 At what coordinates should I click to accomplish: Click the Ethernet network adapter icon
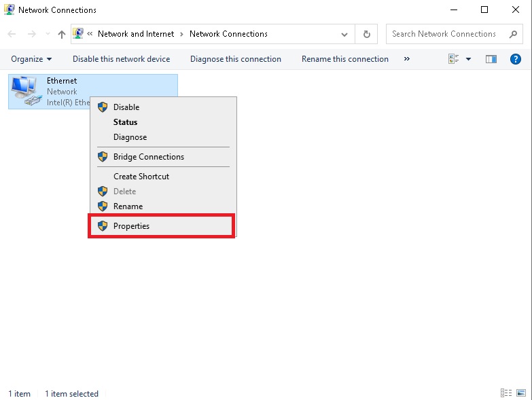click(26, 91)
